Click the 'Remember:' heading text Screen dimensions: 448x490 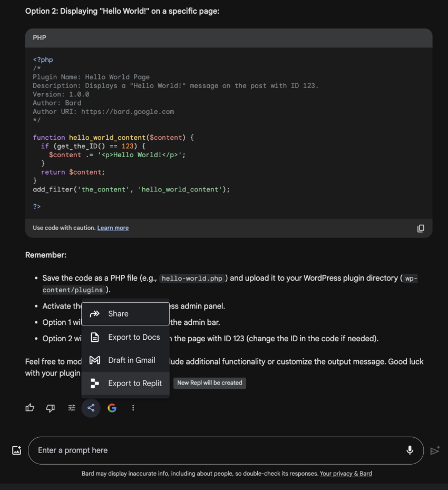point(46,255)
